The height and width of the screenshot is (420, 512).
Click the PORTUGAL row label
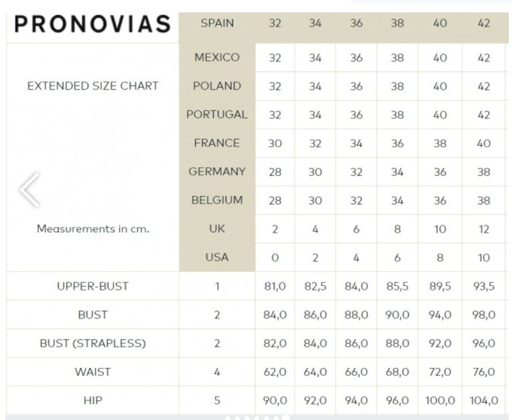(x=217, y=115)
